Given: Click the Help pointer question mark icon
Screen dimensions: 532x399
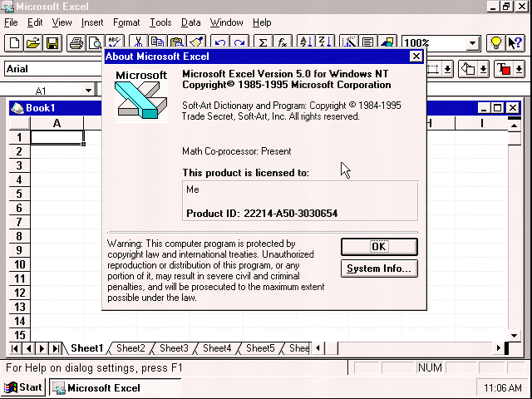Looking at the screenshot, I should point(515,43).
